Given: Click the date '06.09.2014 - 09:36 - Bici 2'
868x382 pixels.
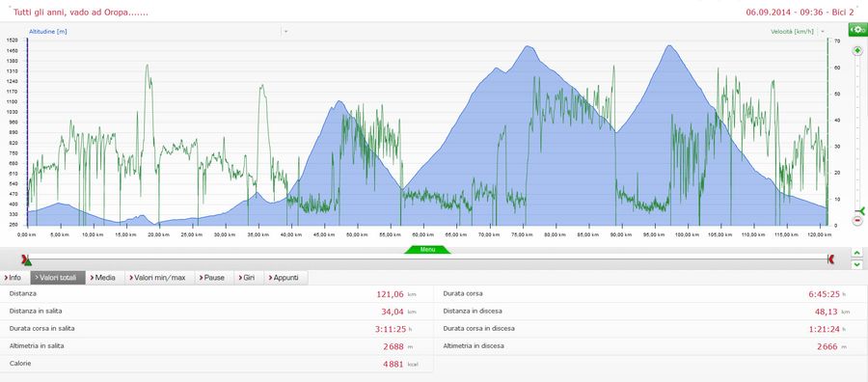Looking at the screenshot, I should point(800,12).
